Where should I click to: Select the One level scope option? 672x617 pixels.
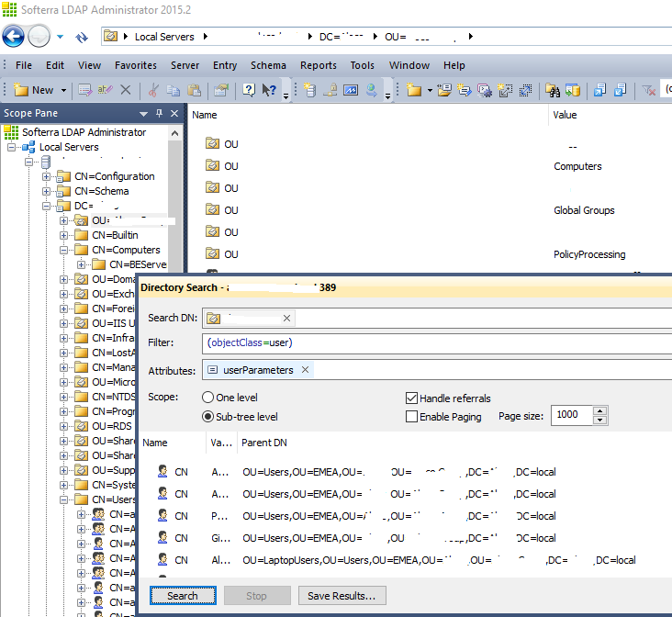[207, 398]
